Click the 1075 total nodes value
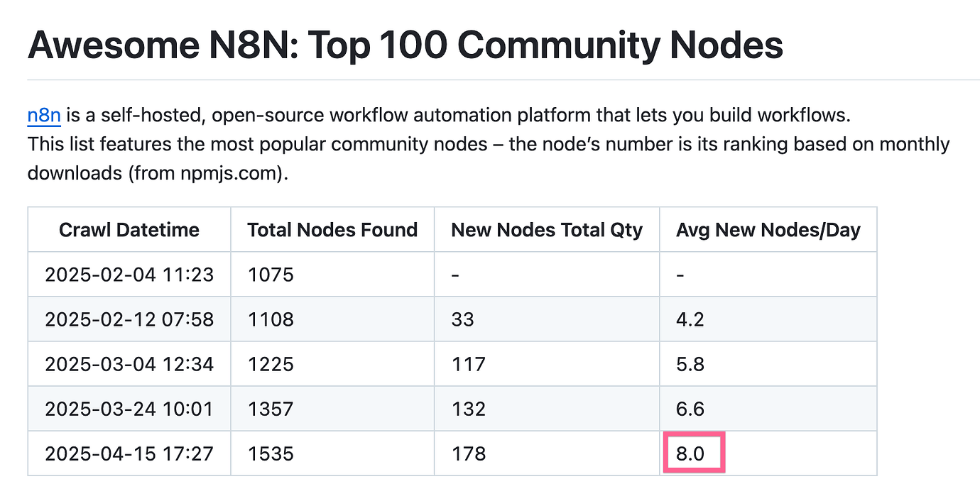 click(x=268, y=275)
